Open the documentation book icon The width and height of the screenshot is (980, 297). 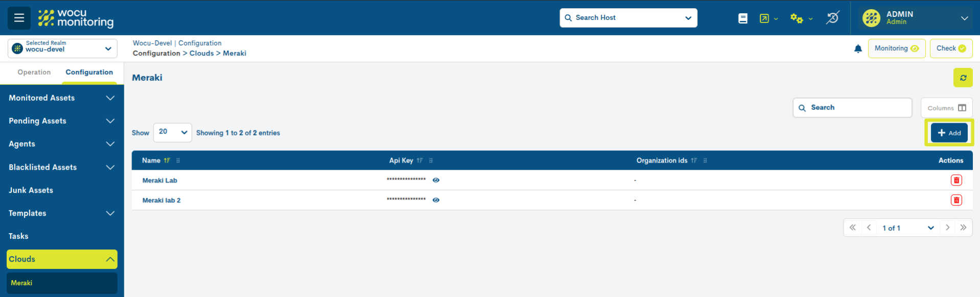(x=743, y=18)
